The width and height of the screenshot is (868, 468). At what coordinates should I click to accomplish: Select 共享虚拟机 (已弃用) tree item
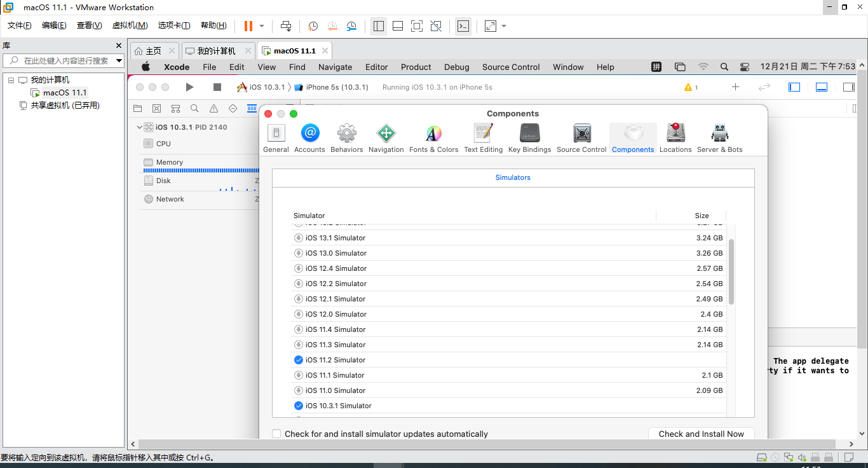click(59, 106)
